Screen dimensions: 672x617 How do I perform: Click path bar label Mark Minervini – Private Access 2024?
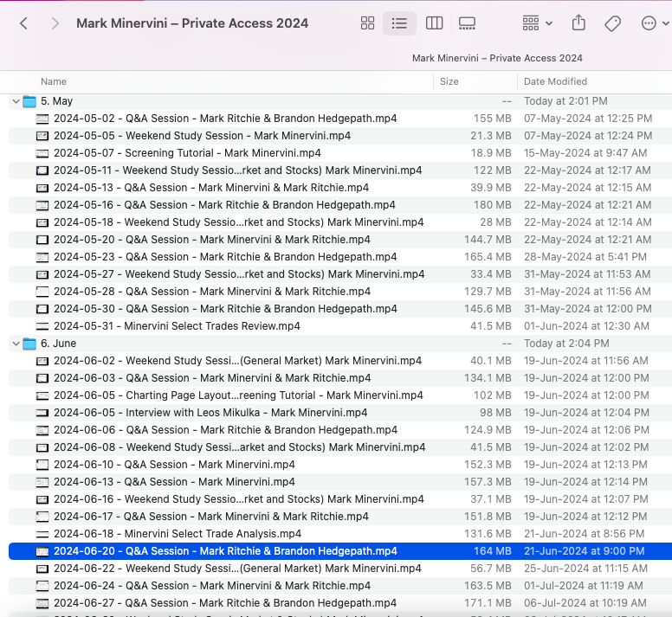pyautogui.click(x=497, y=58)
